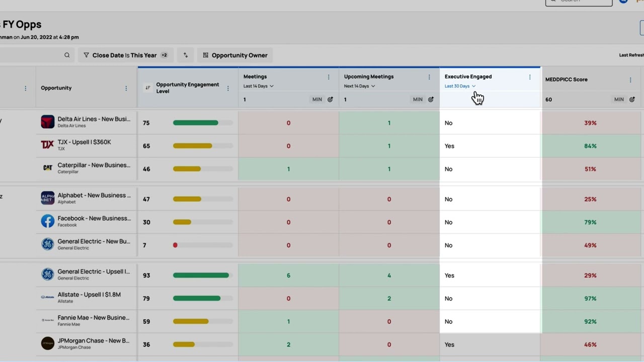This screenshot has width=644, height=362.
Task: Open Allstate - Upsell | $1.8M opportunity
Action: [89, 295]
